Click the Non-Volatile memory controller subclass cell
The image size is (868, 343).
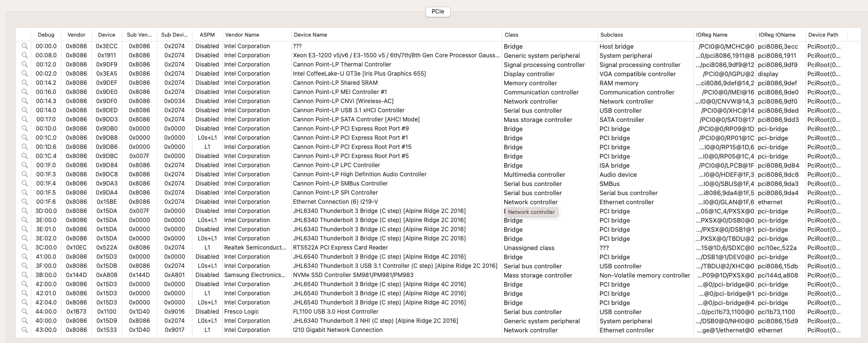pos(645,276)
